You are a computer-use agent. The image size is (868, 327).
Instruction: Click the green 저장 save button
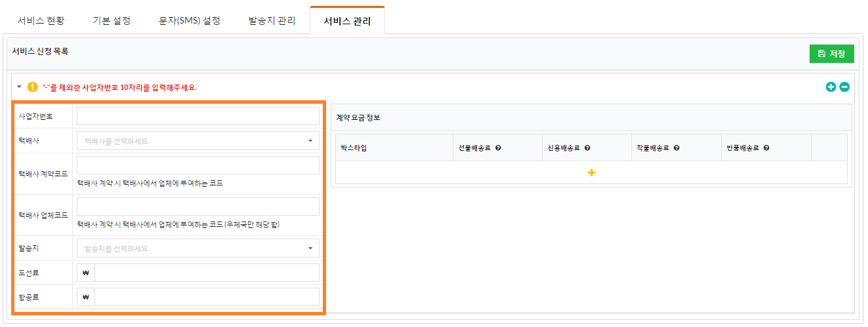[831, 54]
